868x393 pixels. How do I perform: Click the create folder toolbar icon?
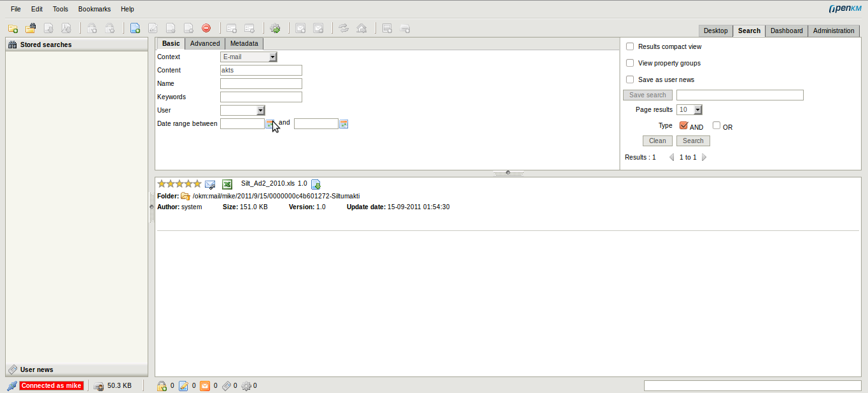(x=13, y=29)
